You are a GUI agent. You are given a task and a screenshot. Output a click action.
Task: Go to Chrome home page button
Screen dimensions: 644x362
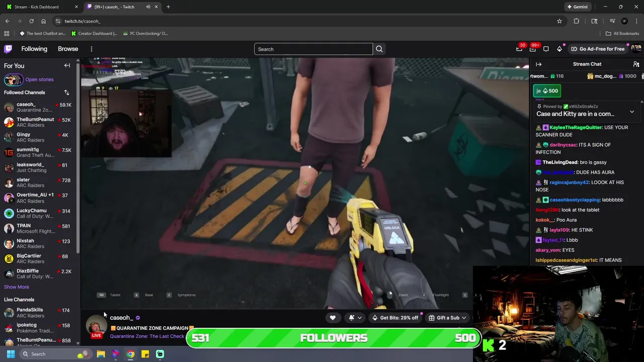(x=43, y=21)
